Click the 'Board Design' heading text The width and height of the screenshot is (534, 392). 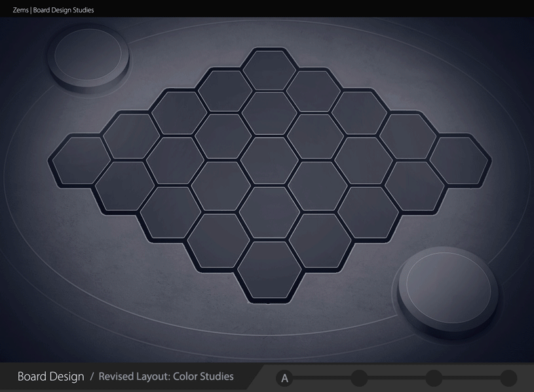pyautogui.click(x=50, y=376)
